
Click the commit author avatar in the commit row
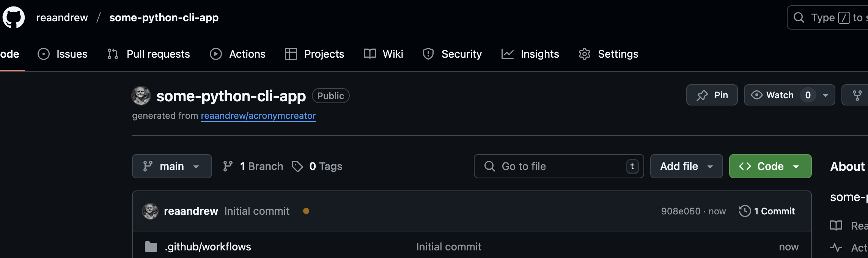point(150,211)
